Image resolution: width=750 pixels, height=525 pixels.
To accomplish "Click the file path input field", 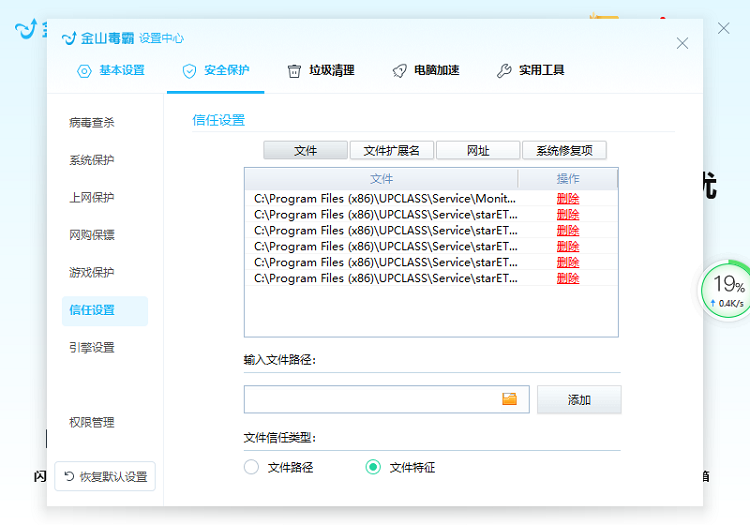I will point(370,399).
